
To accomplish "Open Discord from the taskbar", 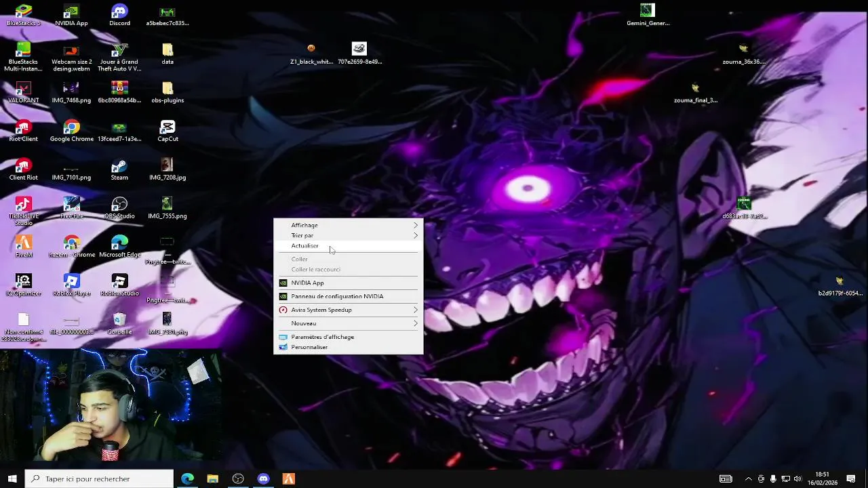I will pyautogui.click(x=263, y=479).
